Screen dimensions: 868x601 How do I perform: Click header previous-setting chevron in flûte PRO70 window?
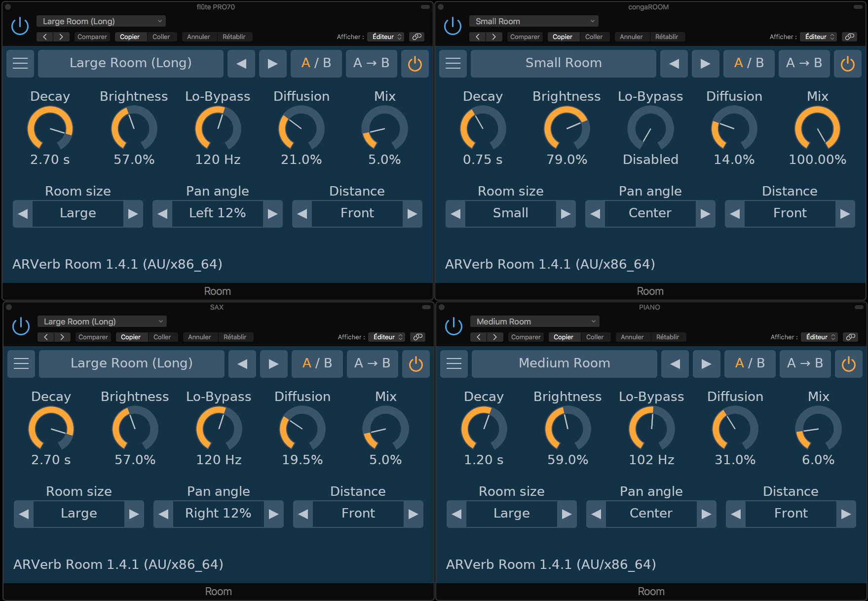[x=45, y=37]
